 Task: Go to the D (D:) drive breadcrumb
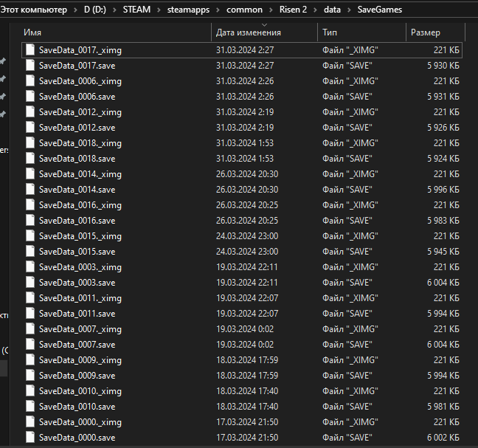95,10
